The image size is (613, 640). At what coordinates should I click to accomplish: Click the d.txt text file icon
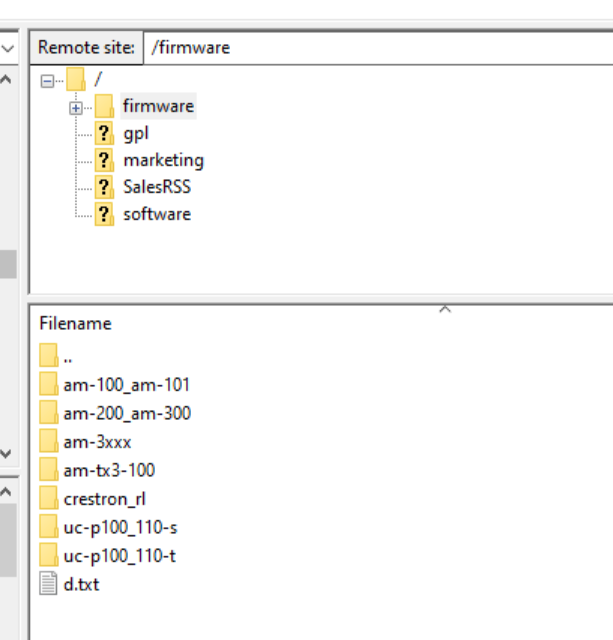coord(48,585)
